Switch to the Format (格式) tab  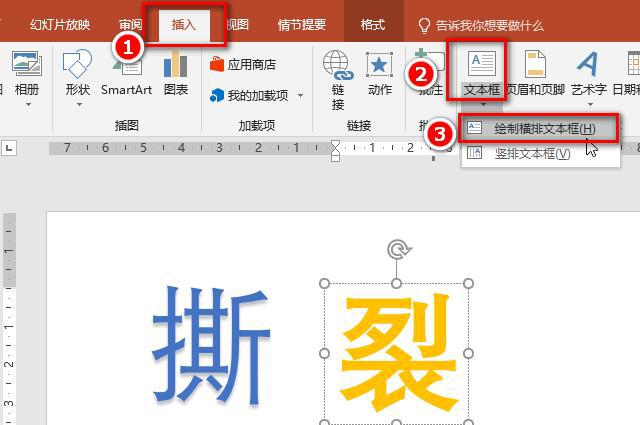click(x=372, y=25)
